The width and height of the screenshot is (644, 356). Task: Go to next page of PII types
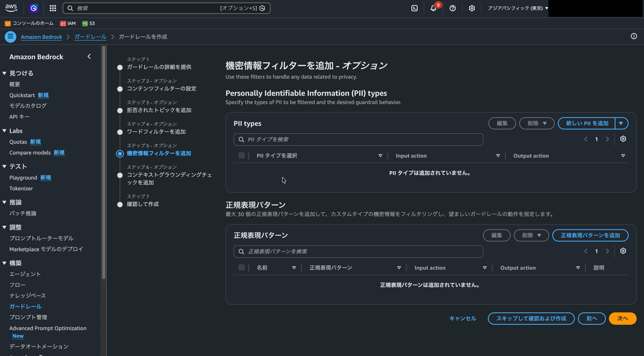(x=607, y=139)
